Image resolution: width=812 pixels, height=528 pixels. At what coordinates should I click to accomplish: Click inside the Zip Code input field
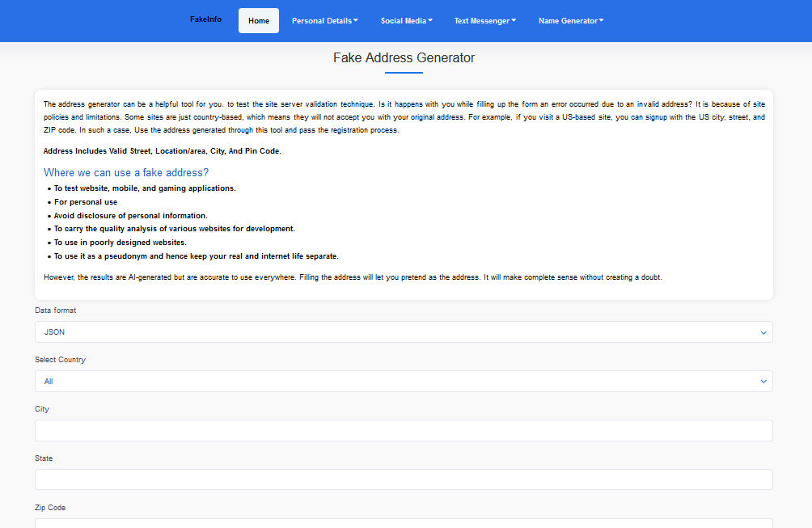(404, 524)
